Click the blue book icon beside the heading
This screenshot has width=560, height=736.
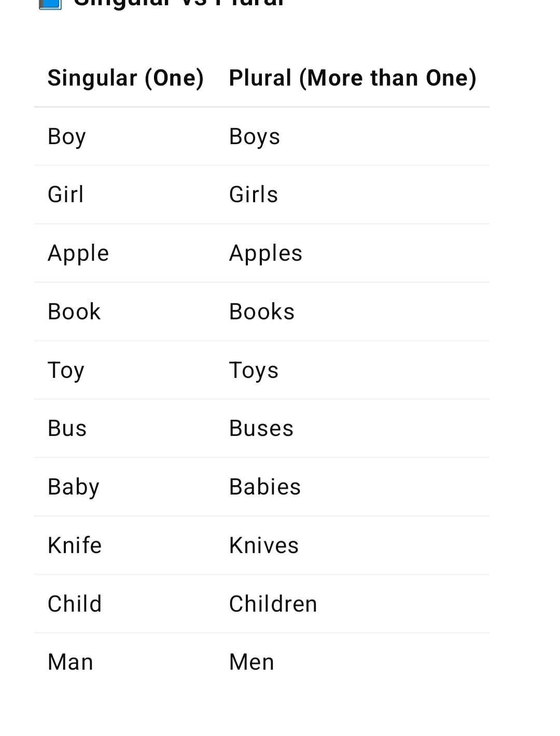pos(50,4)
